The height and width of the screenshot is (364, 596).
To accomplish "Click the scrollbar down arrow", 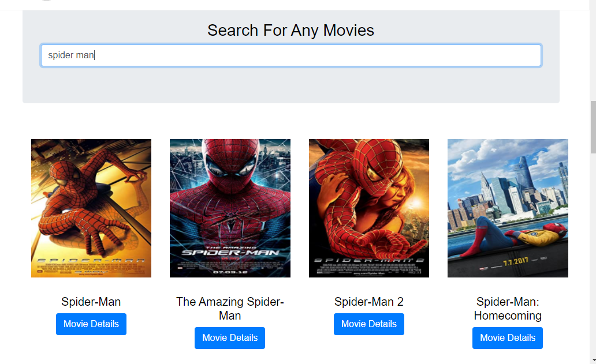I will coord(593,360).
